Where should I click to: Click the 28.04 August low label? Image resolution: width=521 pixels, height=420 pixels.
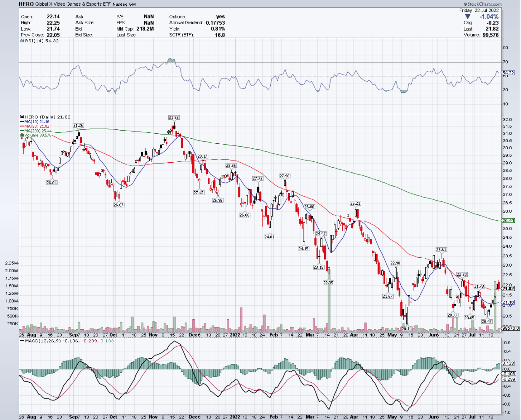tap(52, 183)
